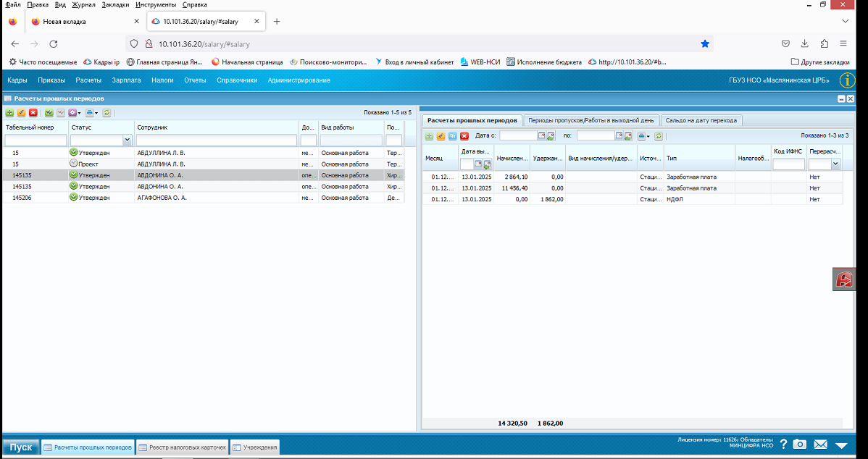This screenshot has width=868, height=459.
Task: Open Firefox hamburger application menu
Action: point(843,43)
